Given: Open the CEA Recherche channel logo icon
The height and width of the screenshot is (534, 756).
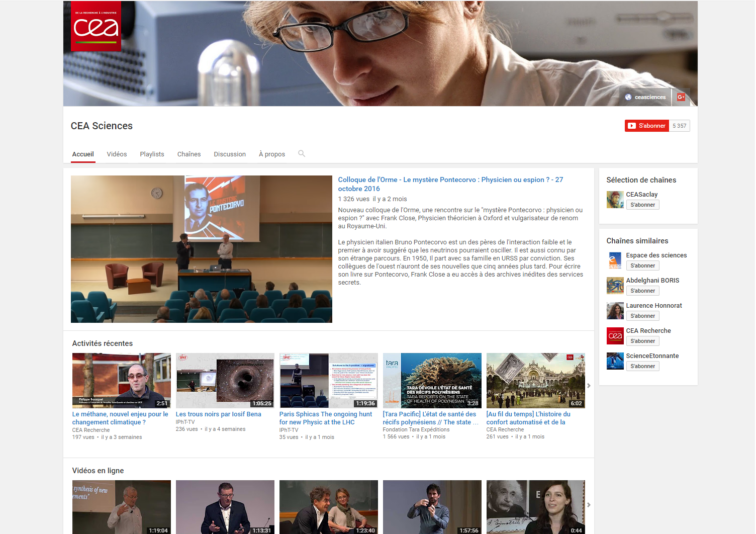Looking at the screenshot, I should coord(615,336).
